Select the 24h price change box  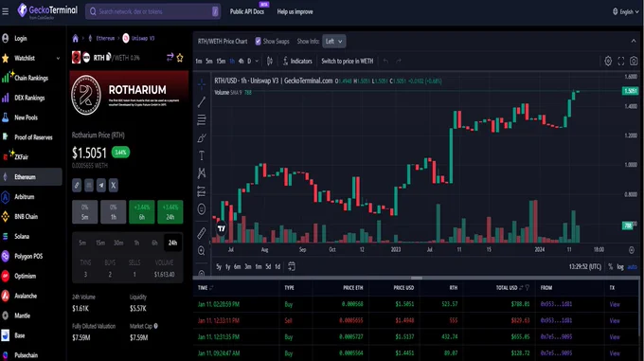click(170, 212)
